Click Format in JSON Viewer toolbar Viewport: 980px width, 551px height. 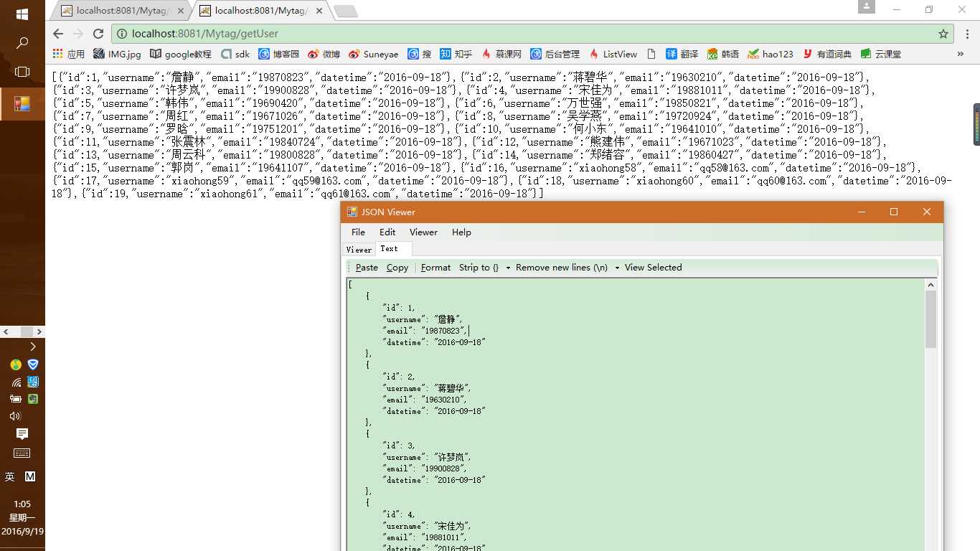point(436,268)
